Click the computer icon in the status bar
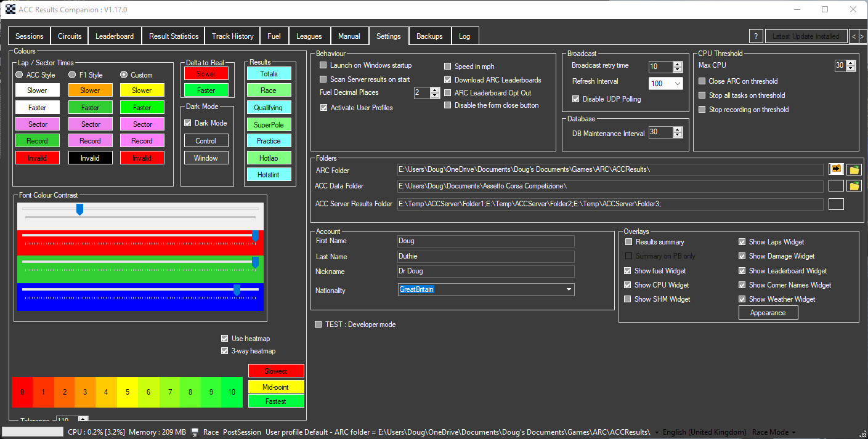The height and width of the screenshot is (439, 868). coord(195,432)
